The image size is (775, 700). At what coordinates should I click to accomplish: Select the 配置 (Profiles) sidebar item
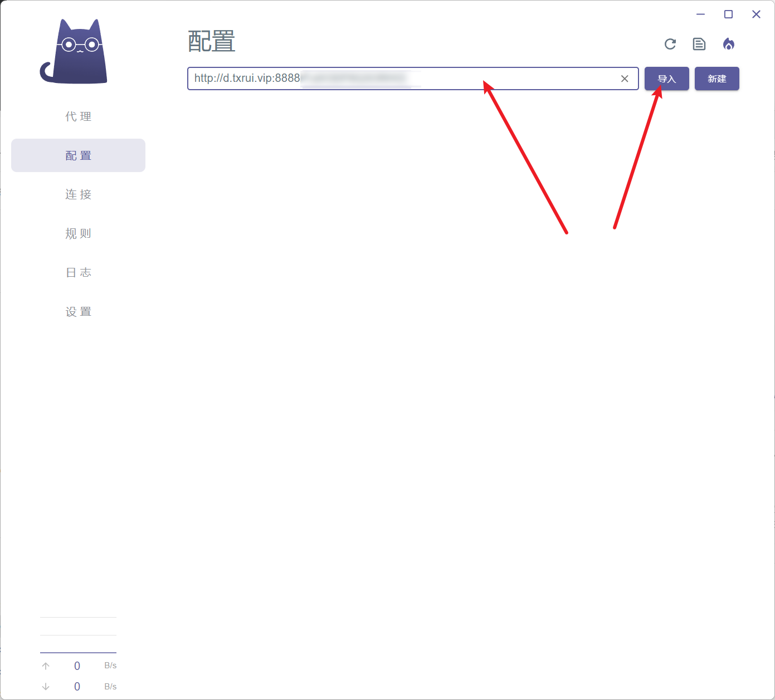pos(78,155)
